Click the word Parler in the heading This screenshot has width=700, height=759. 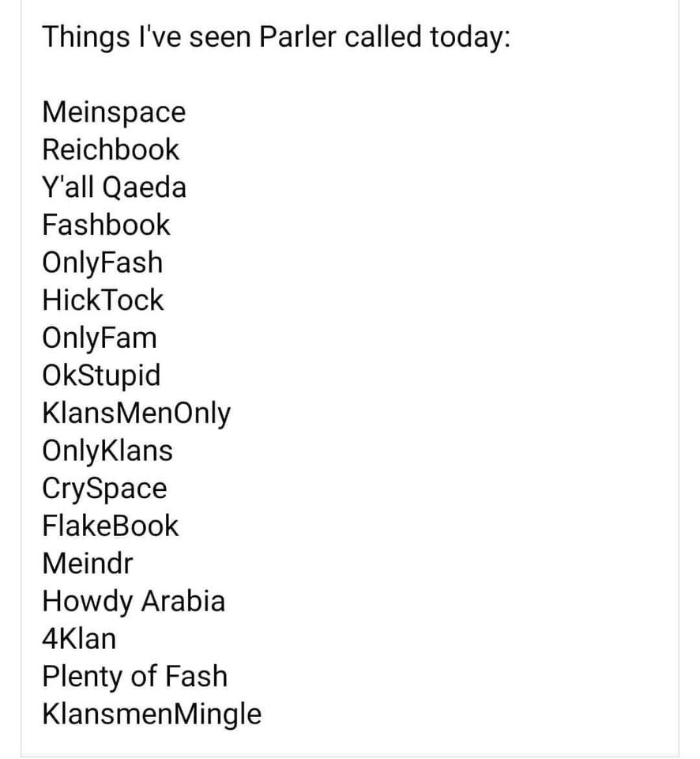(x=297, y=36)
